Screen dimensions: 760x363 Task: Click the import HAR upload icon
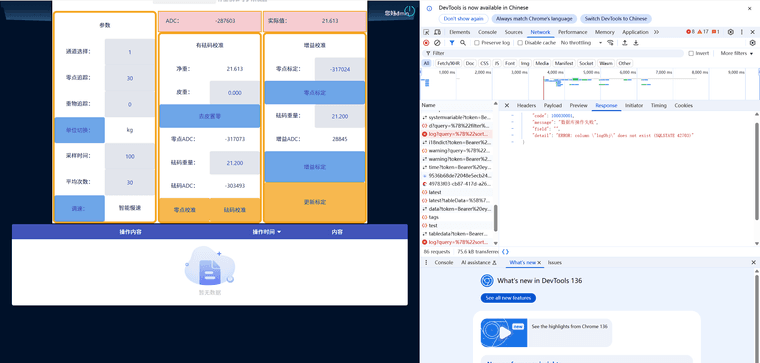625,43
